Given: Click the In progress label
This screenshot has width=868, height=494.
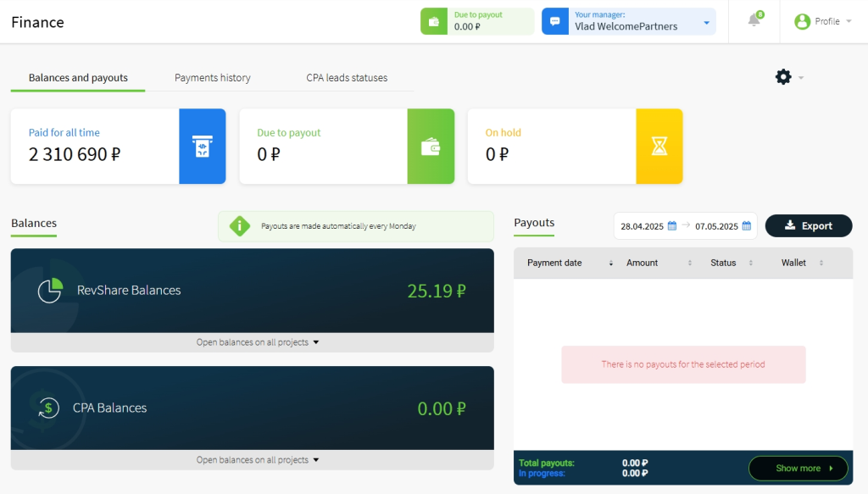Looking at the screenshot, I should [542, 474].
